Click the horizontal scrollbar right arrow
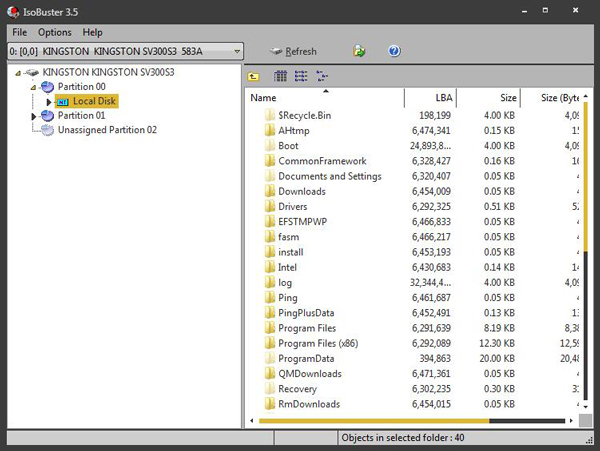This screenshot has width=600, height=451. coord(571,421)
